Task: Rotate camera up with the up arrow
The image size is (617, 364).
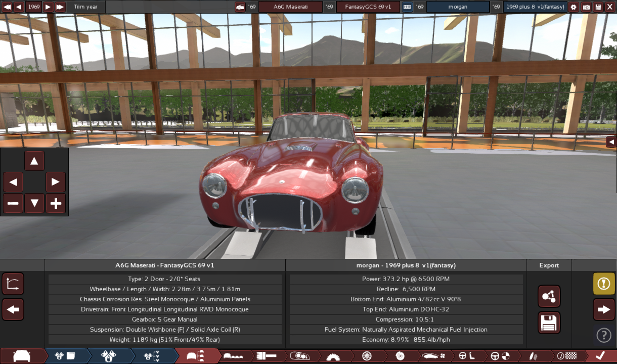Action: [34, 161]
